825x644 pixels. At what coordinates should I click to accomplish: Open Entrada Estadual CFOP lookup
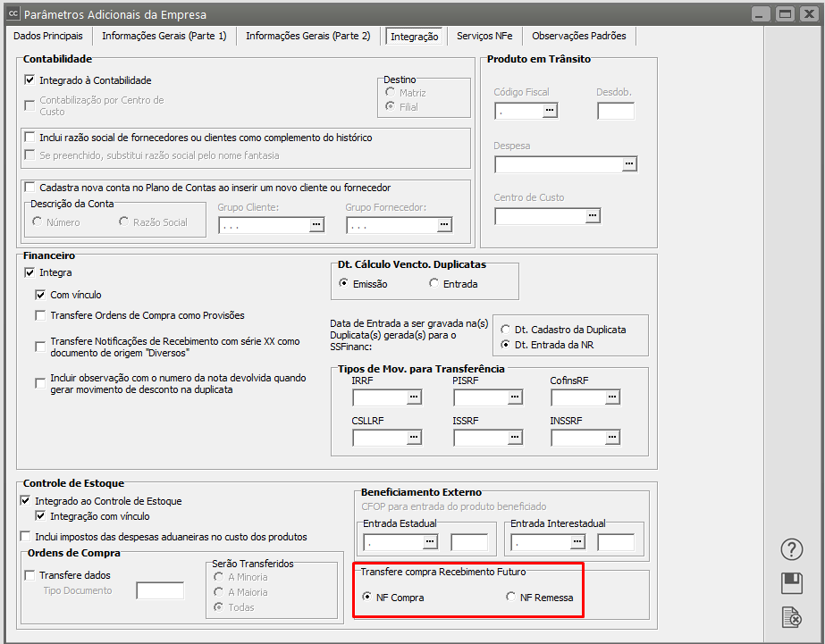430,542
